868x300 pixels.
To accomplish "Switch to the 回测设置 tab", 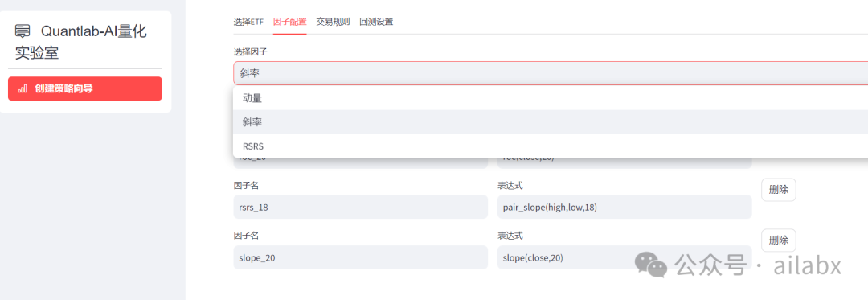I will [x=376, y=23].
